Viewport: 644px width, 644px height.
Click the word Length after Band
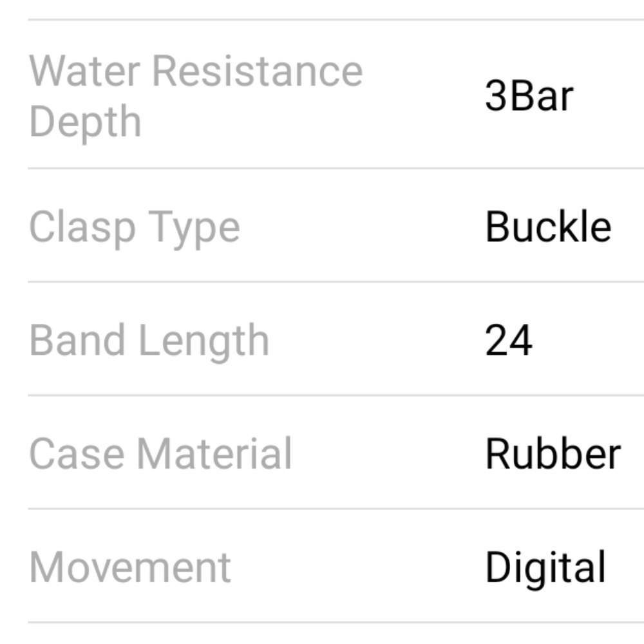[x=204, y=342]
